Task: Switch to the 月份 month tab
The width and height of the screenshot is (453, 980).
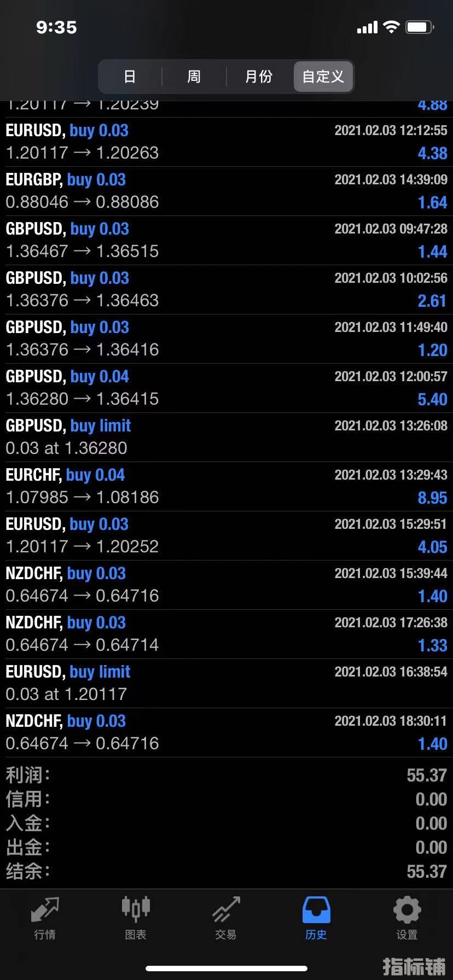Action: click(x=258, y=77)
